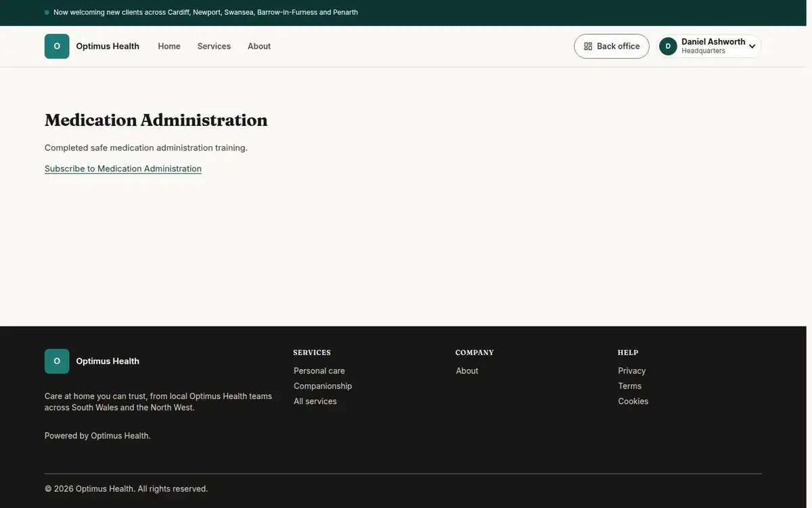The image size is (812, 508).
Task: Click the '© 2026 Optimus Health' copyright text
Action: (x=127, y=488)
